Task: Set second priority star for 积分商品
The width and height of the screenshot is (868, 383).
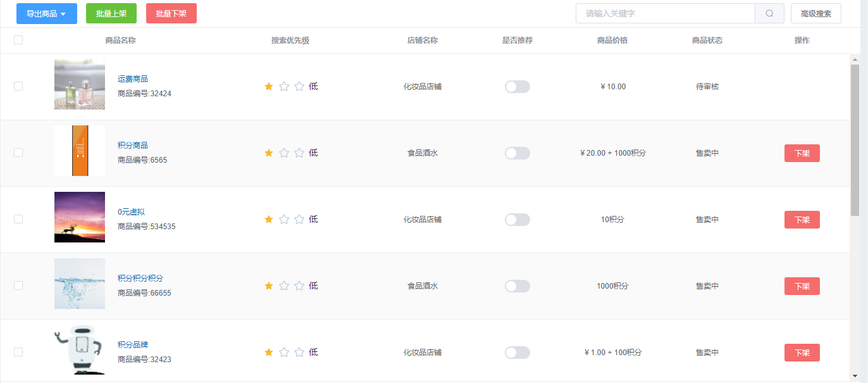Action: (x=284, y=153)
